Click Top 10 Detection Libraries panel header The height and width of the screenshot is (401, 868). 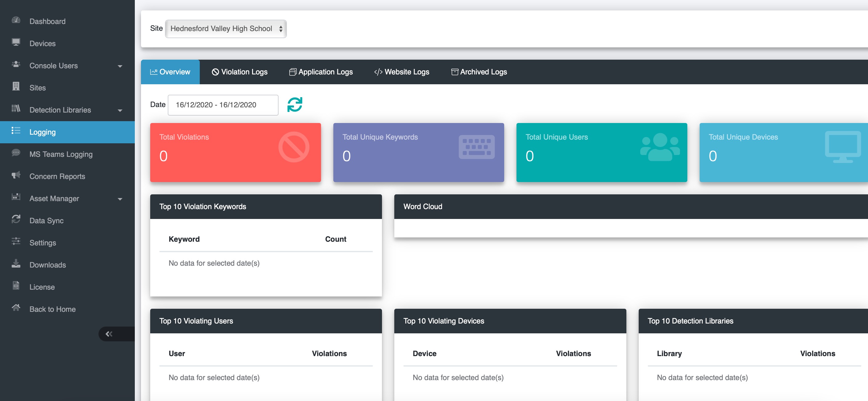(753, 321)
